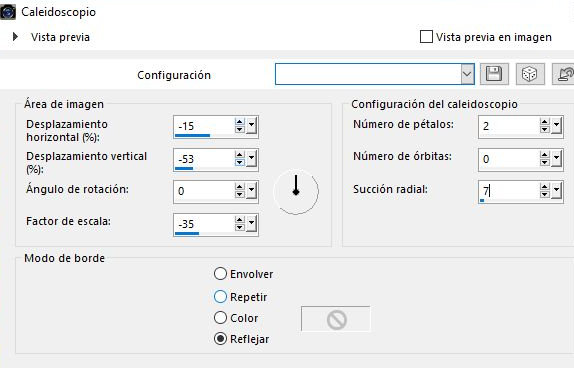Screen dimensions: 574x368
Task: Click the randomize parameters dice icon
Action: pos(530,74)
